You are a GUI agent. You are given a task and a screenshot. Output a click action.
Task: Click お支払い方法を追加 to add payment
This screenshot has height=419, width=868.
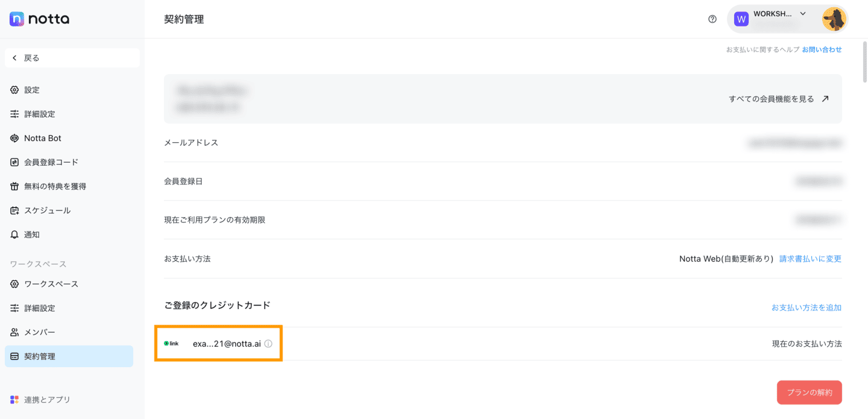click(x=806, y=307)
